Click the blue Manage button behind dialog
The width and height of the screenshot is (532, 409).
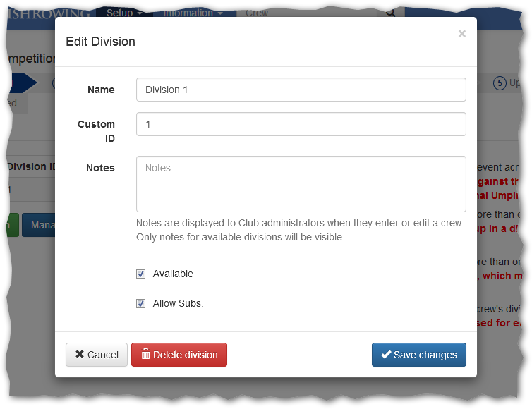pos(38,226)
